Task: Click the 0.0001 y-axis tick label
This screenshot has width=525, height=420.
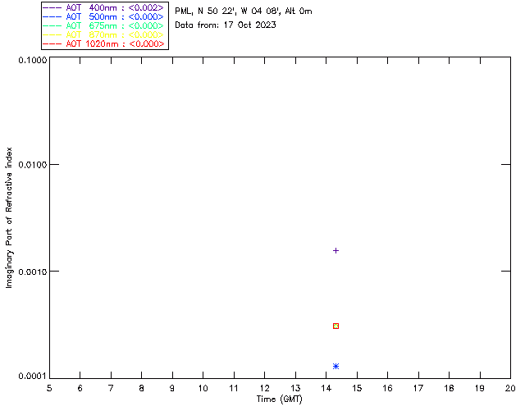Action: click(x=33, y=377)
